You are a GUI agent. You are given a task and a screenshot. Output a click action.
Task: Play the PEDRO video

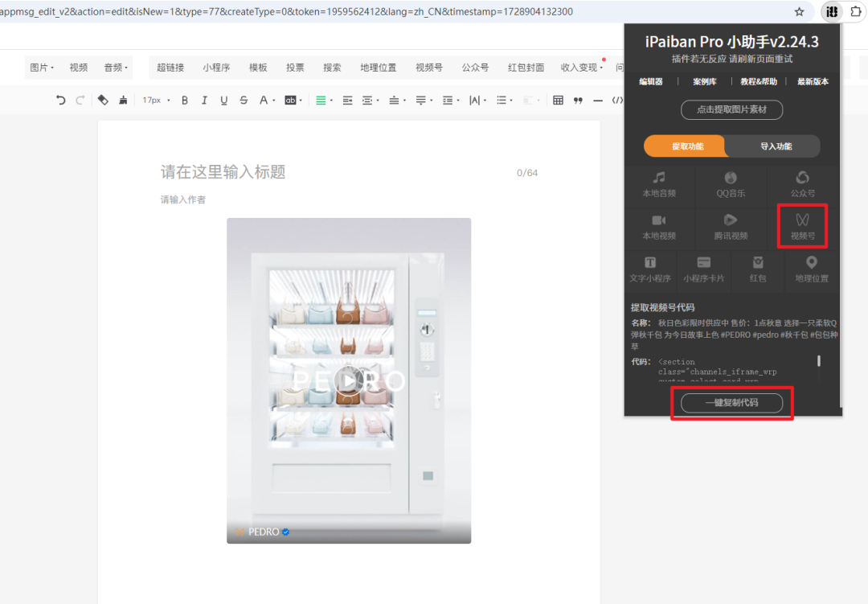pyautogui.click(x=348, y=380)
